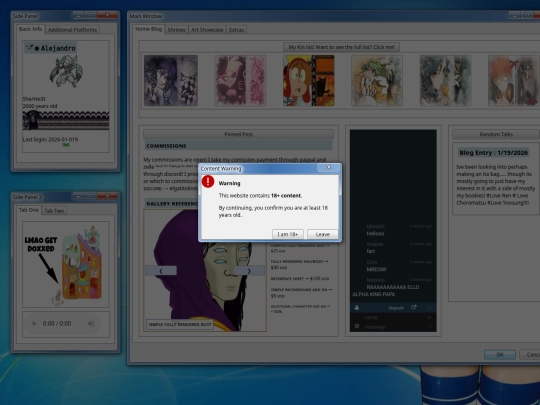This screenshot has width=540, height=405.
Task: Click the Alejandro name header
Action: (51, 48)
